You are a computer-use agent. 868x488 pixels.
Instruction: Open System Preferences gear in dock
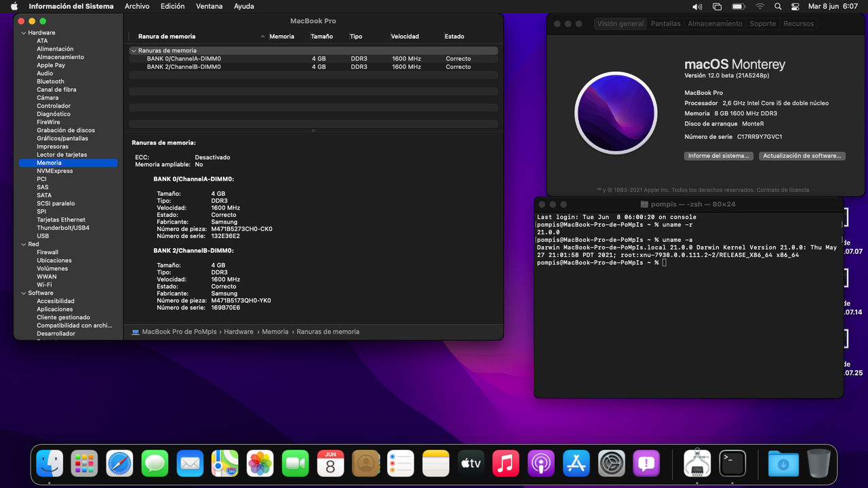coord(612,464)
